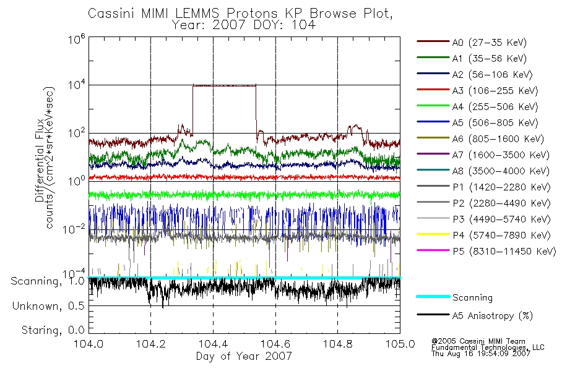The image size is (588, 371).
Task: Click the blue A5 (506-805 KeV) legend swatch
Action: (433, 122)
